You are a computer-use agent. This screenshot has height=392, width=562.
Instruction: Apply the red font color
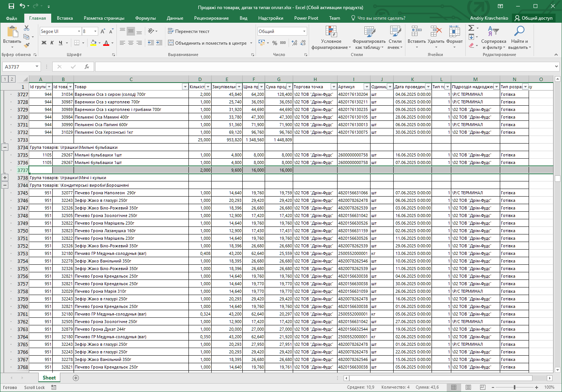click(106, 43)
